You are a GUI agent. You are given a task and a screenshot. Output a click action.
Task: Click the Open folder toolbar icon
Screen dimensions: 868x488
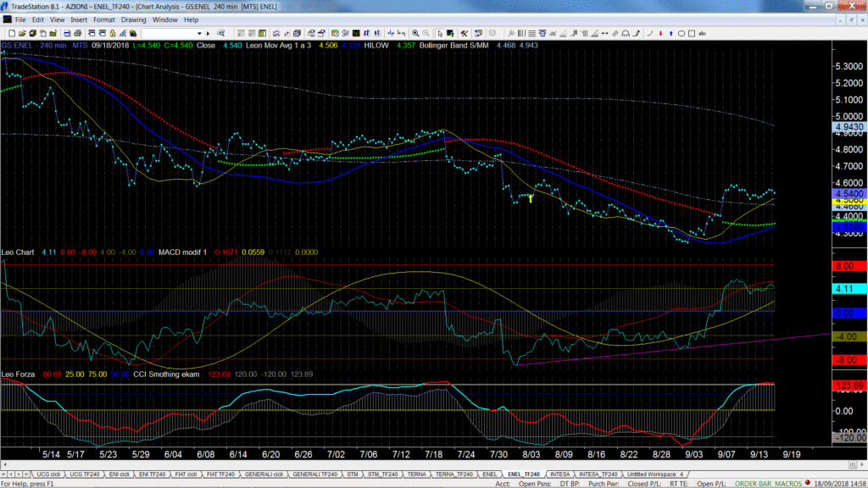coord(22,33)
